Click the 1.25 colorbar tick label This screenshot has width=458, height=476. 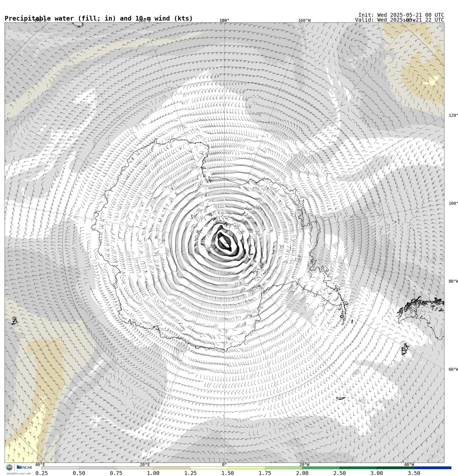pos(191,473)
